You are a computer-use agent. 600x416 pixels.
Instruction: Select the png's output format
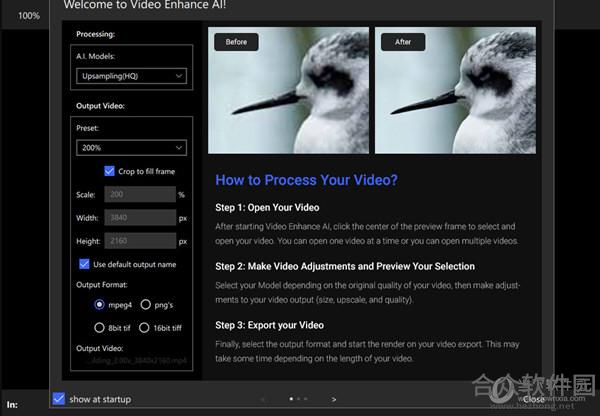coord(145,305)
